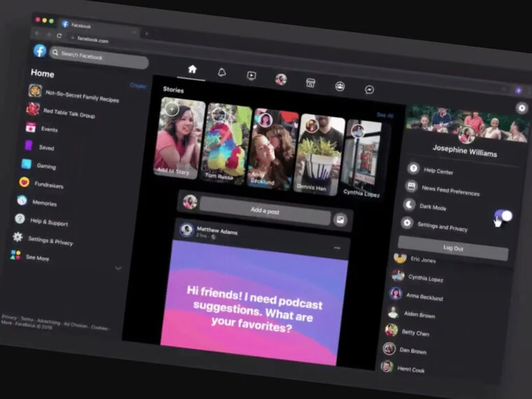
Task: Click the Dark Mode moon icon
Action: pyautogui.click(x=409, y=204)
